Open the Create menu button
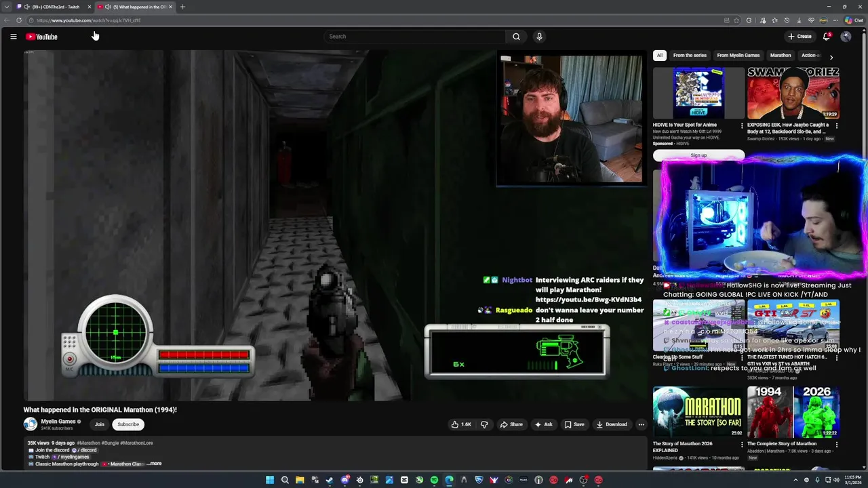 coord(800,37)
